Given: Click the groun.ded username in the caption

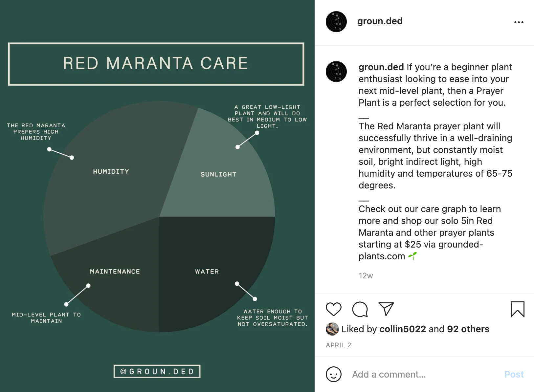Looking at the screenshot, I should click(381, 67).
